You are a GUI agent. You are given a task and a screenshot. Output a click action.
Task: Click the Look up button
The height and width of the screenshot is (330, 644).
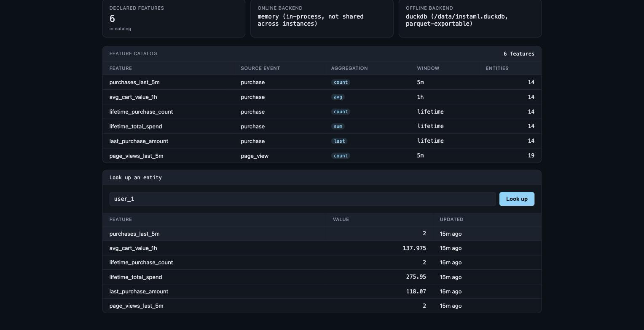517,199
